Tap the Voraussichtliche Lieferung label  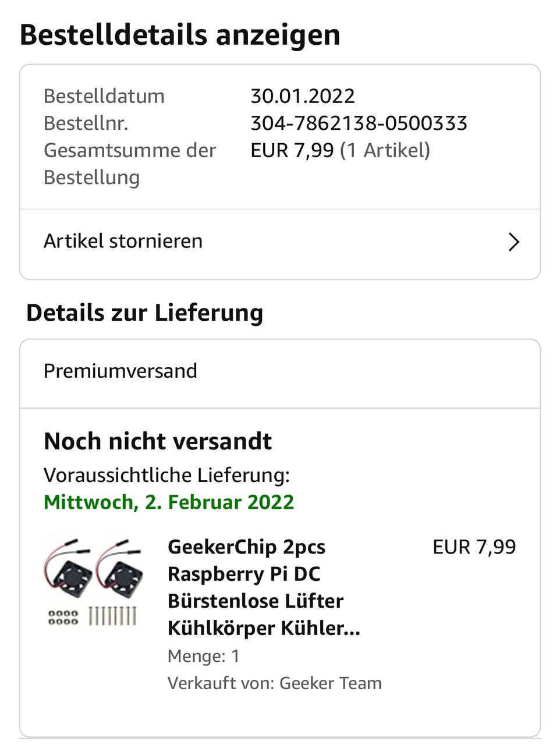pyautogui.click(x=166, y=475)
